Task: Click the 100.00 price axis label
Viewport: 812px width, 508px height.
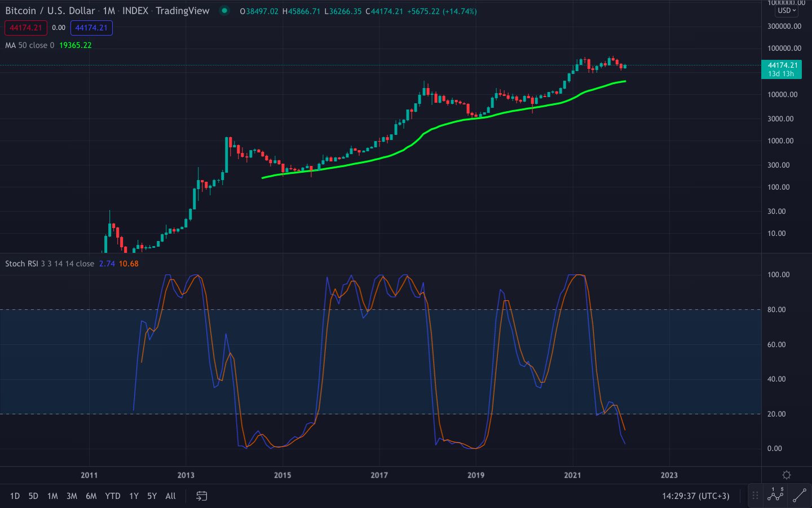Action: point(778,187)
